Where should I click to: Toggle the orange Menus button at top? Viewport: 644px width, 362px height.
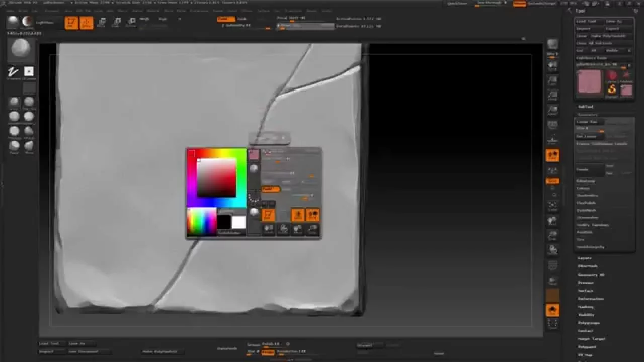pos(519,3)
